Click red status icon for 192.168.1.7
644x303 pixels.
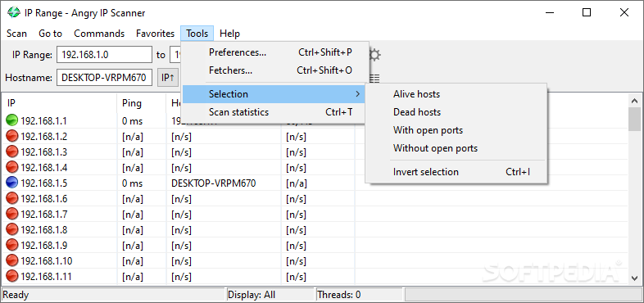(x=12, y=214)
